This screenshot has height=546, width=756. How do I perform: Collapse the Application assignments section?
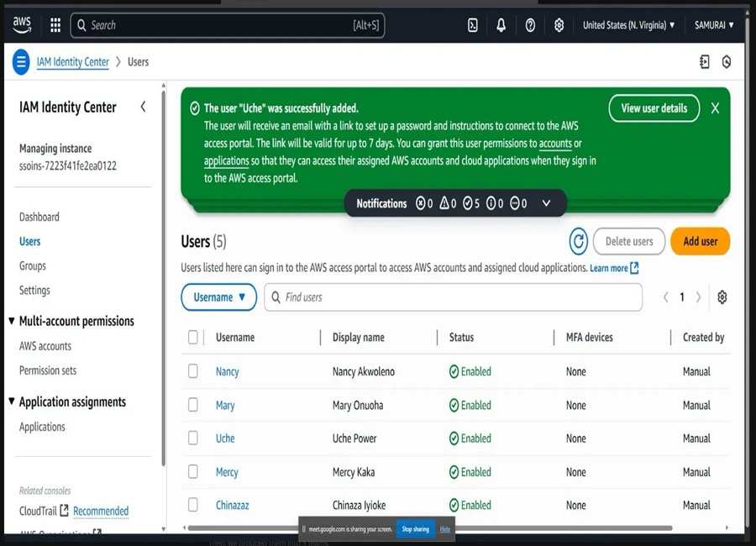(x=12, y=402)
